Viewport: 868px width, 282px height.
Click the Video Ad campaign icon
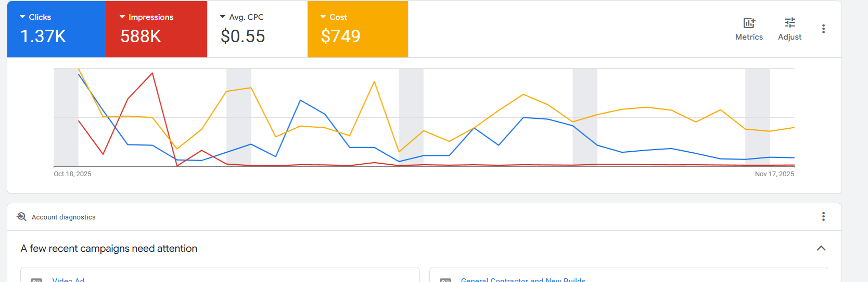[x=36, y=280]
